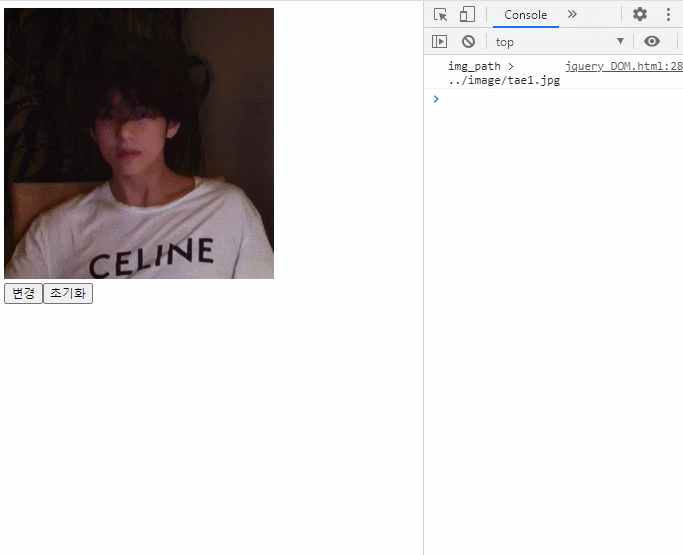
Task: Click the eye live expression icon
Action: (x=652, y=41)
